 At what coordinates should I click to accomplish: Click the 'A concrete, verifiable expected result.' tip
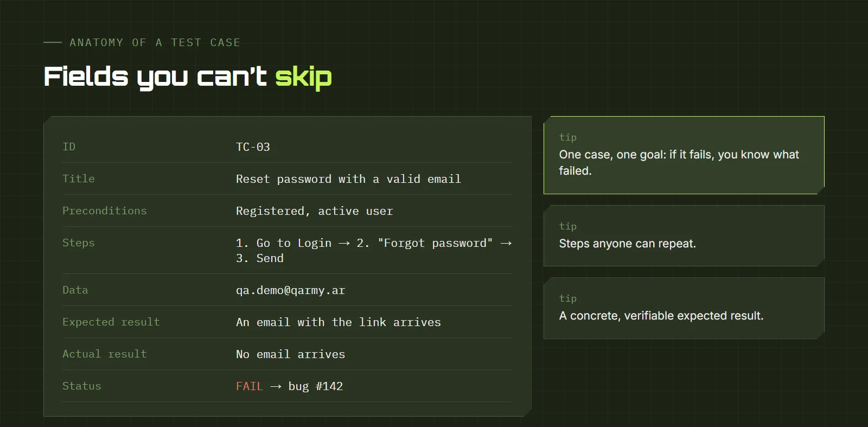684,308
